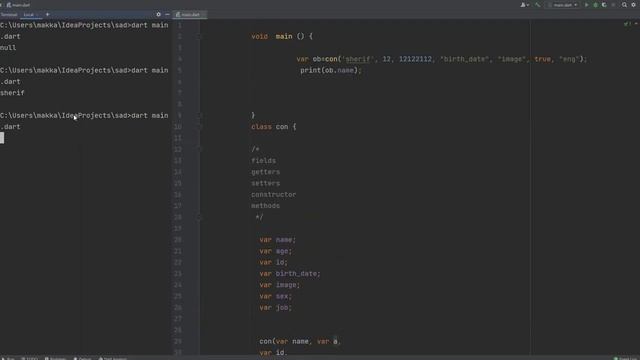The width and height of the screenshot is (640, 360).
Task: Collapse the class con fold marker
Action: click(200, 127)
